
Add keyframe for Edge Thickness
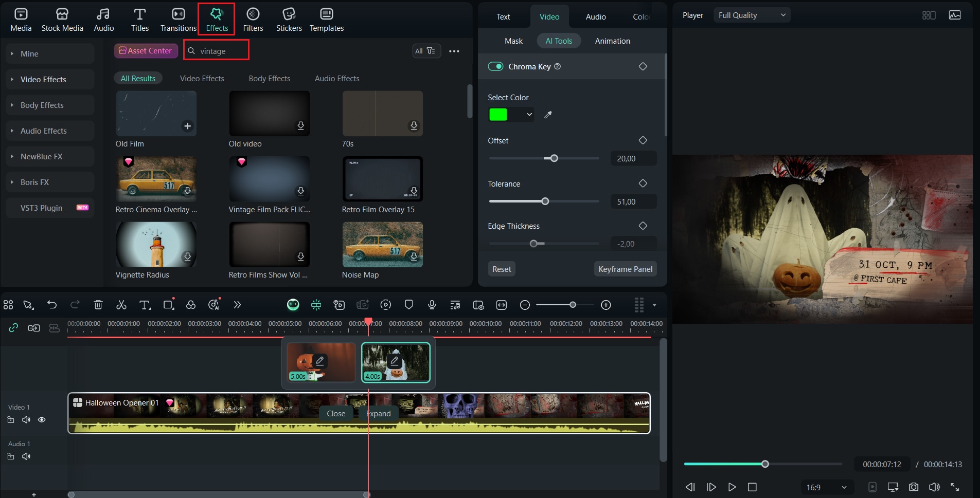point(643,226)
